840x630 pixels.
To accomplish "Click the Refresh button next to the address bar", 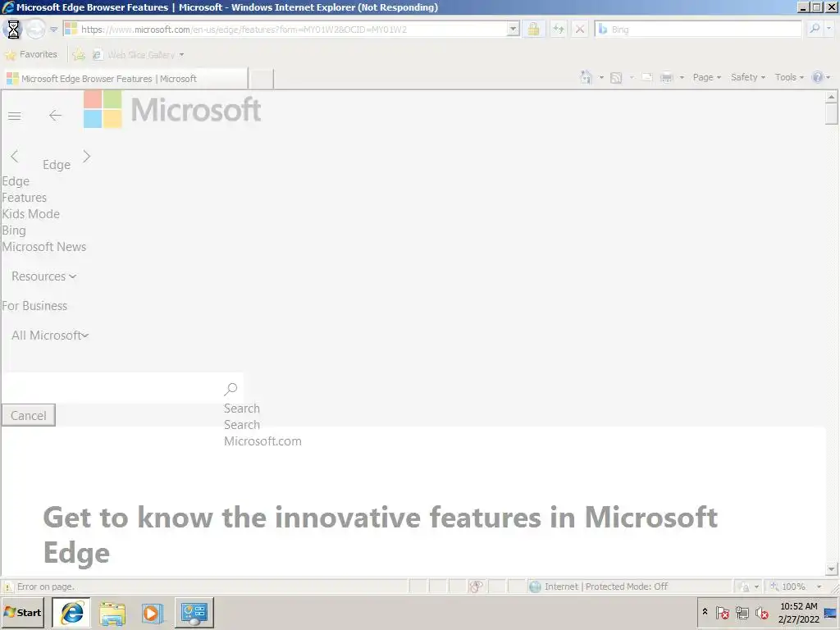I will [558, 29].
